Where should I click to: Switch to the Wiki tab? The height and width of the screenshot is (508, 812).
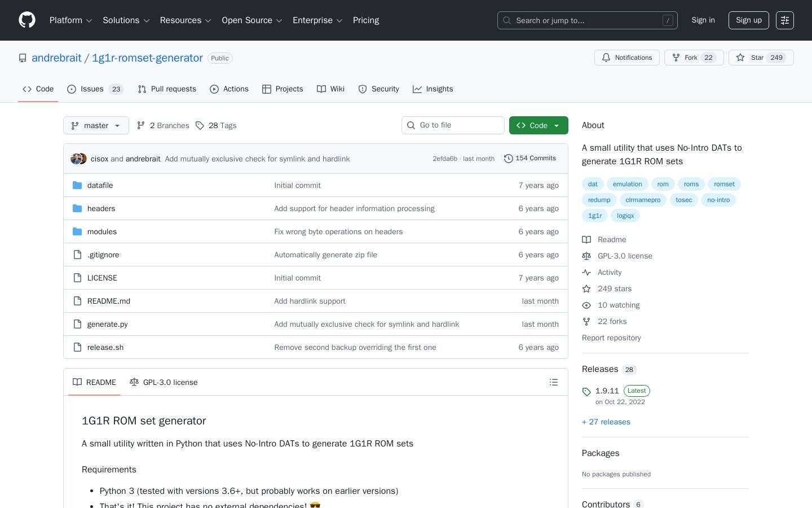coord(330,89)
